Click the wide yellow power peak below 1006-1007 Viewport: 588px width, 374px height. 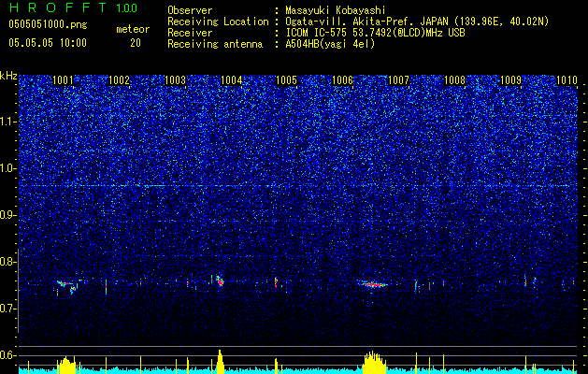(374, 363)
